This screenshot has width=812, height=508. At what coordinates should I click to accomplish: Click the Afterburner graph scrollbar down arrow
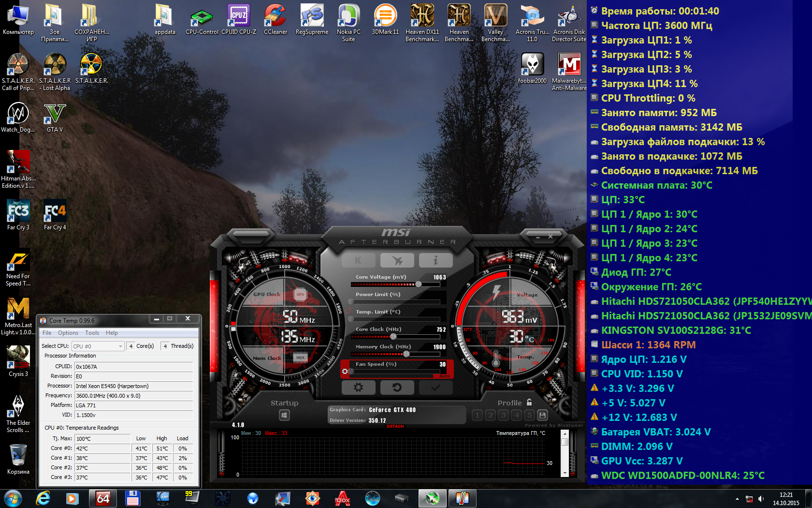pyautogui.click(x=565, y=474)
